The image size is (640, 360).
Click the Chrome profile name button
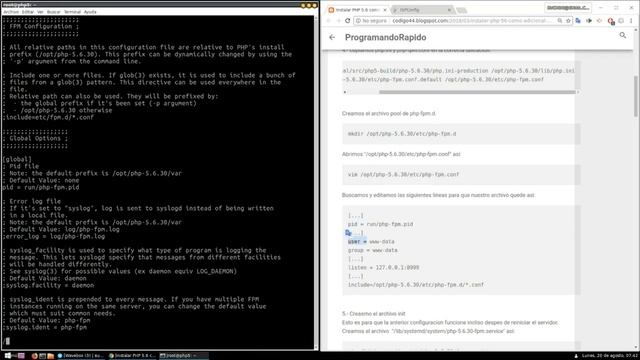(568, 8)
